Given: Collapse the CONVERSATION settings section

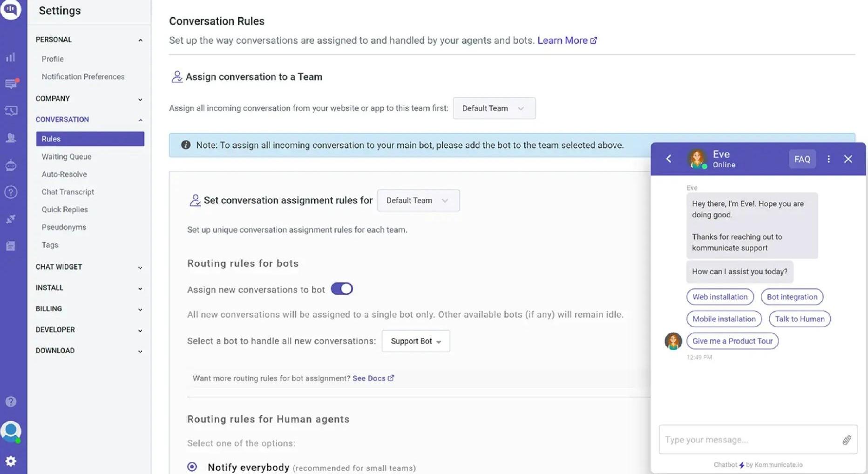Looking at the screenshot, I should click(x=89, y=120).
